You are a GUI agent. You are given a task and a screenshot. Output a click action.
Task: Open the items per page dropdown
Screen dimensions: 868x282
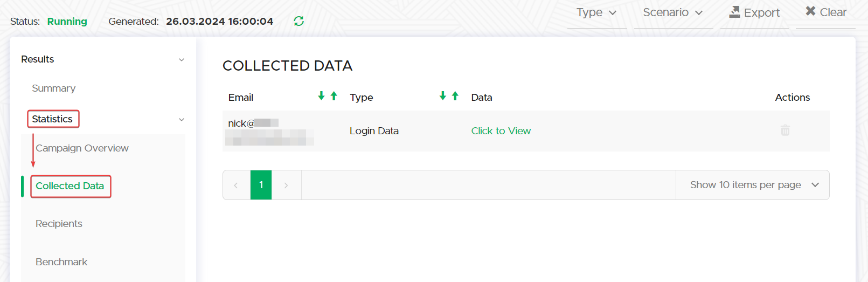coord(753,185)
